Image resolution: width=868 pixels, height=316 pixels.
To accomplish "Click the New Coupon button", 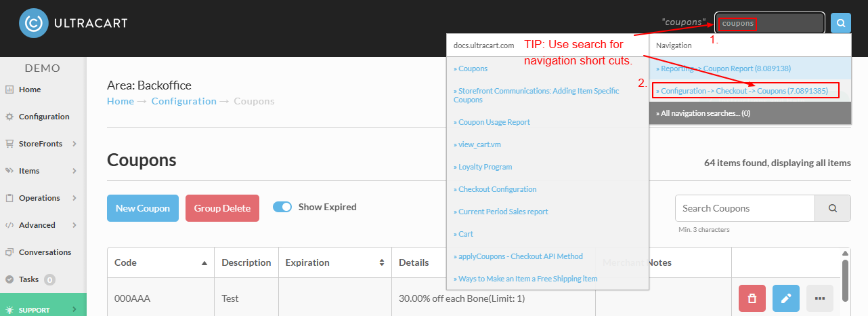I will point(143,208).
